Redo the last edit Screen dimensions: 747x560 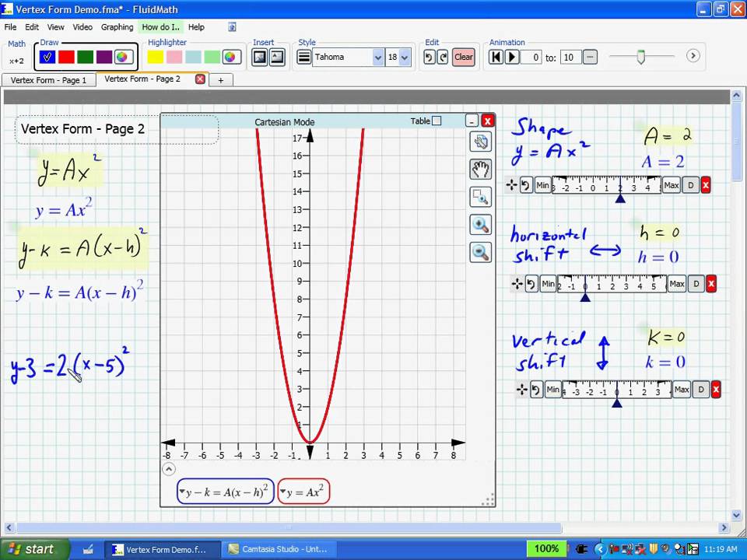443,57
